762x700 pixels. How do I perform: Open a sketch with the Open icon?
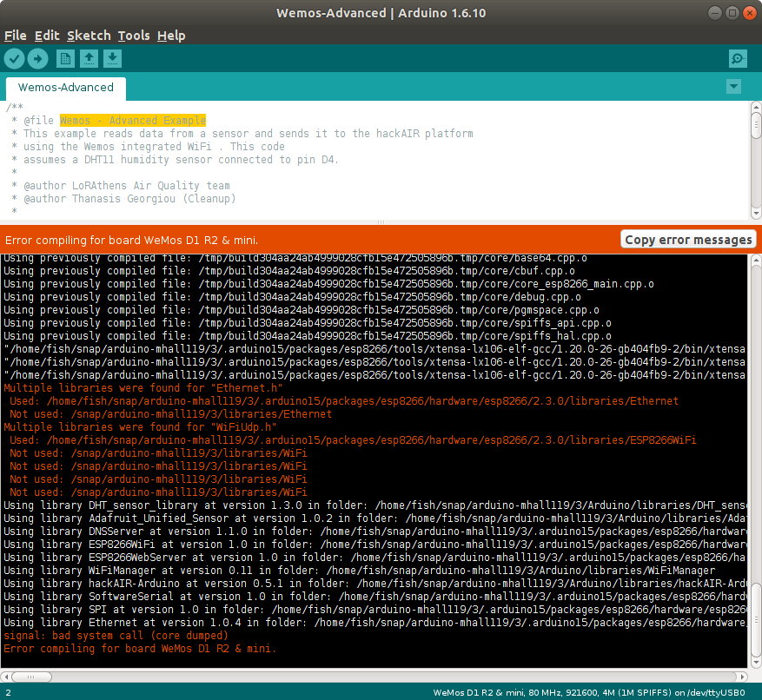89,59
